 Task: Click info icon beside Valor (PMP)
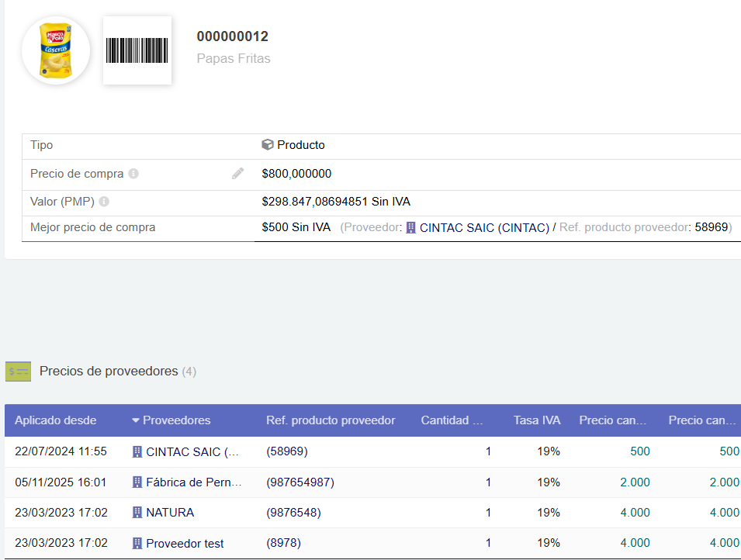(x=104, y=202)
